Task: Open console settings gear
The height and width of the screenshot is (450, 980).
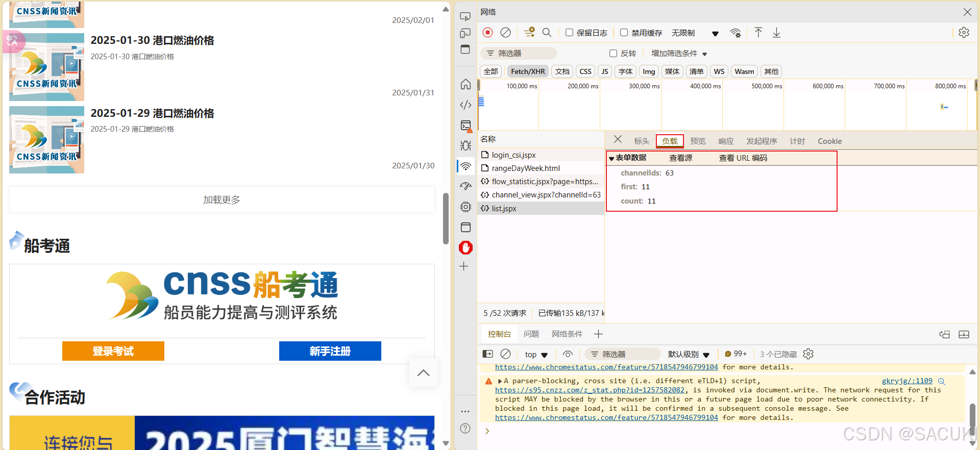Action: tap(808, 354)
